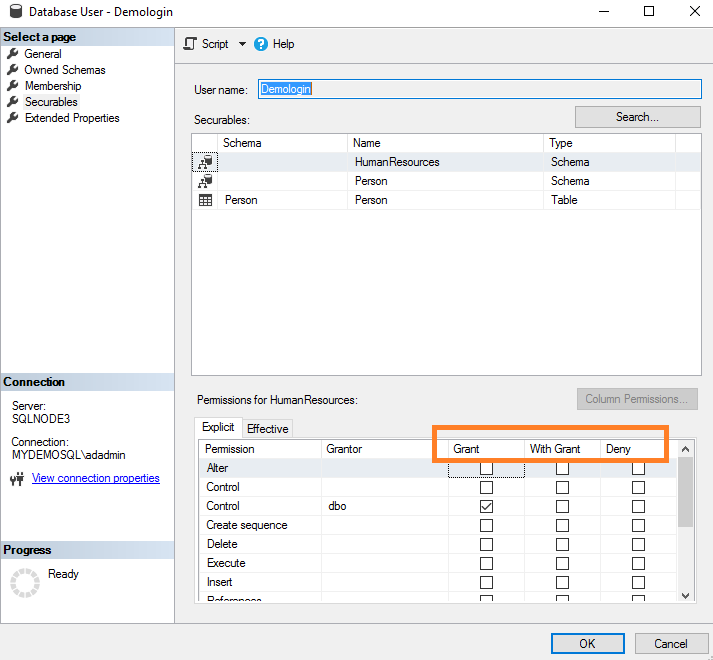
Task: Click the blue Help question mark icon
Action: tap(261, 44)
